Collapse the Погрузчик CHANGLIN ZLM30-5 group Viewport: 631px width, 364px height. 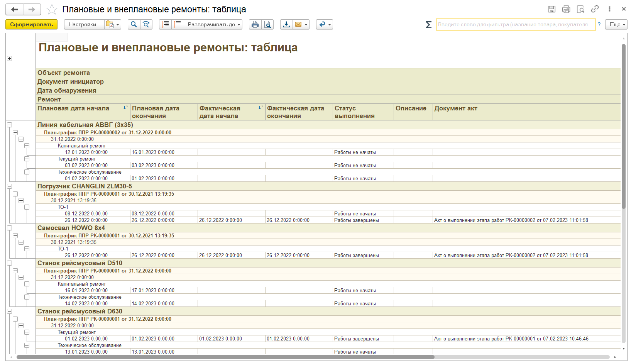click(x=10, y=186)
